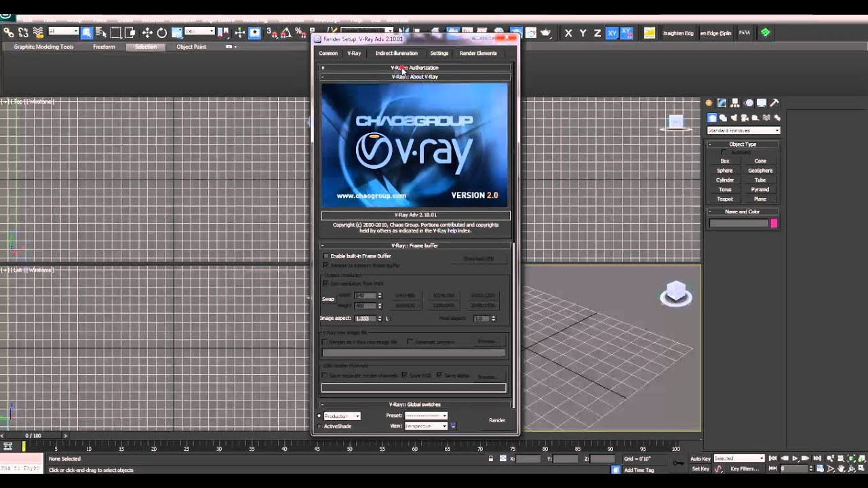Switch to the Render Elements tab
Image resolution: width=868 pixels, height=488 pixels.
click(478, 54)
